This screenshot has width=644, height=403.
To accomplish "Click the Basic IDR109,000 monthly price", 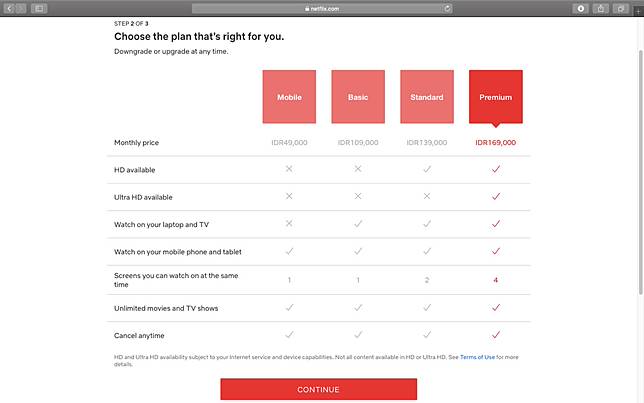I will pos(358,143).
